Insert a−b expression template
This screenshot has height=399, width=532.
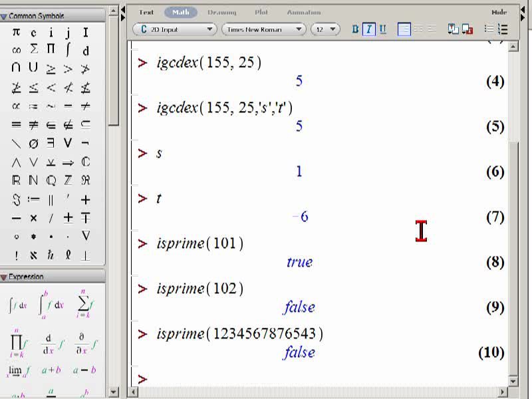(x=84, y=370)
